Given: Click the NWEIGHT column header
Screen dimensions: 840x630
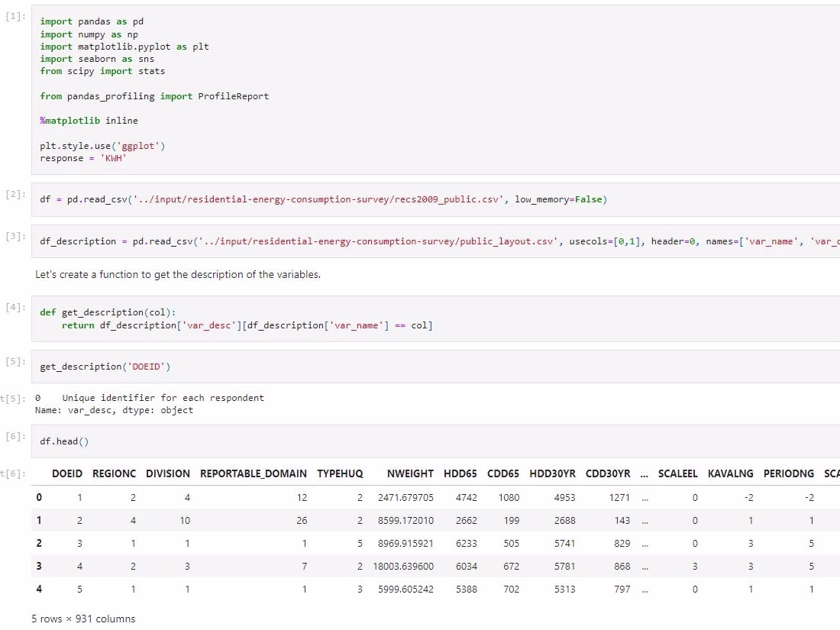Looking at the screenshot, I should click(410, 473).
